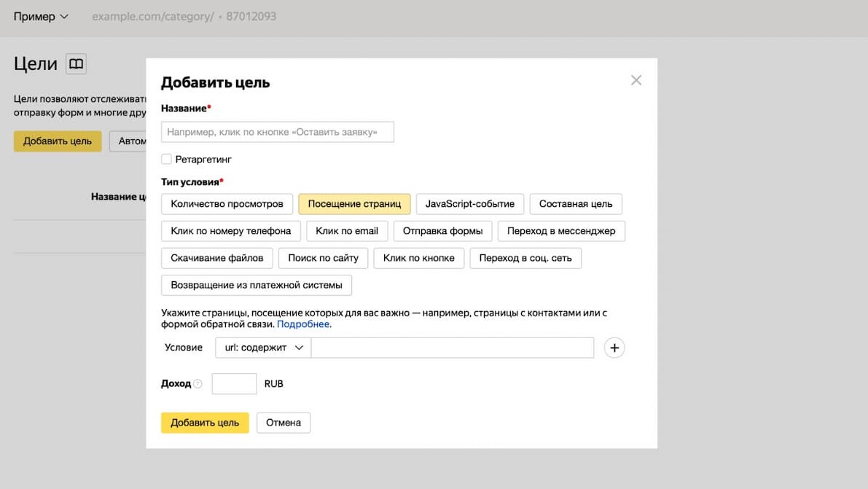Screen dimensions: 868x489
Task: Click the Подробнее link
Action: 303,324
